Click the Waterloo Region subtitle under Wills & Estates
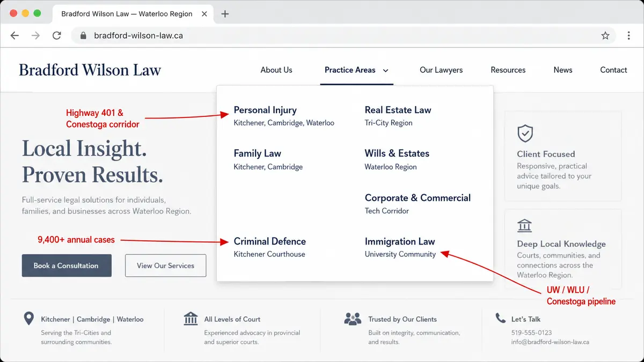The height and width of the screenshot is (362, 644). (391, 167)
